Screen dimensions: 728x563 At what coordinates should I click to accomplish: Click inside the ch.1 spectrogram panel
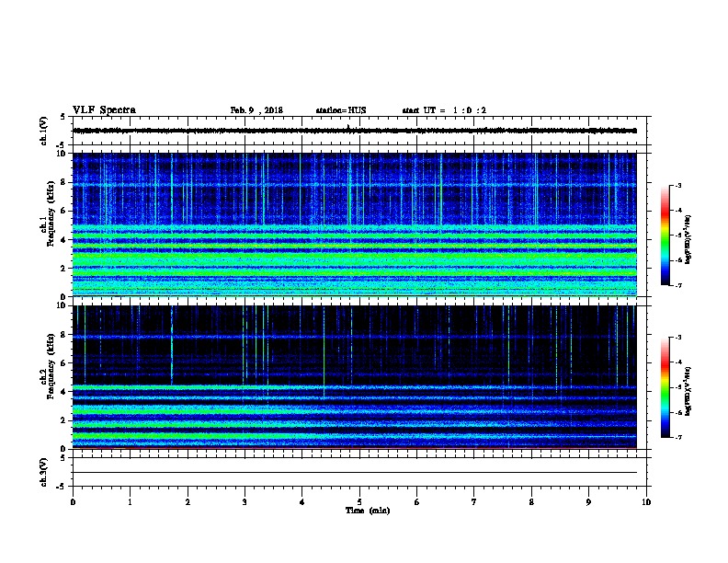coord(355,224)
